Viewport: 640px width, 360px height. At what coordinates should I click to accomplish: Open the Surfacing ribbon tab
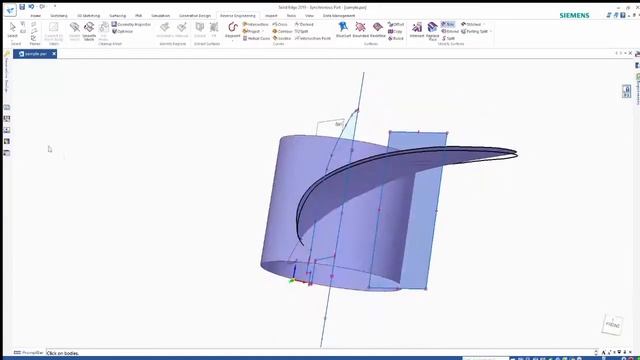point(118,16)
